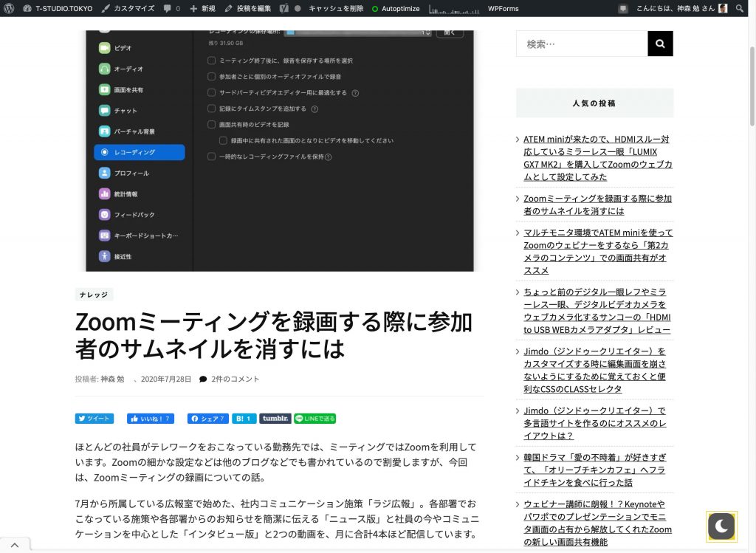Click the black search submit button

click(x=660, y=44)
